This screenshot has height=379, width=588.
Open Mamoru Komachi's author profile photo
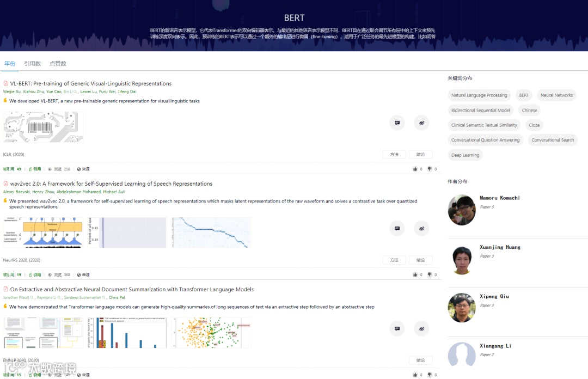[x=462, y=210]
